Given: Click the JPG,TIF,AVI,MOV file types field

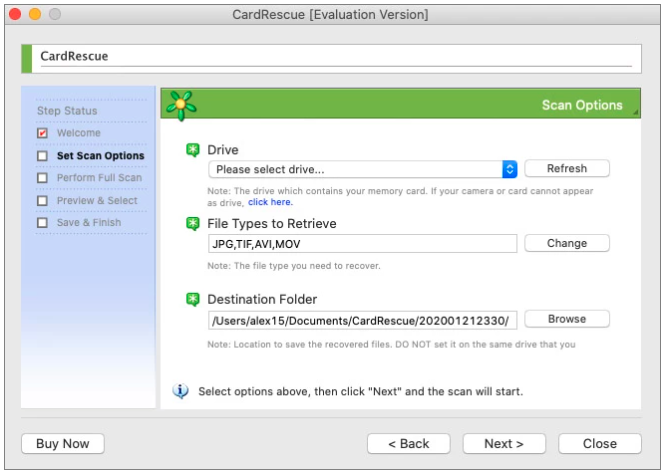Looking at the screenshot, I should tap(362, 244).
